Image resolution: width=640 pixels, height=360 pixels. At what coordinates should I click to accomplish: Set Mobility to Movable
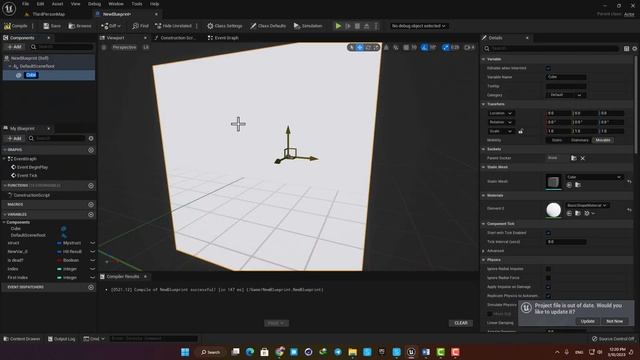pyautogui.click(x=603, y=140)
